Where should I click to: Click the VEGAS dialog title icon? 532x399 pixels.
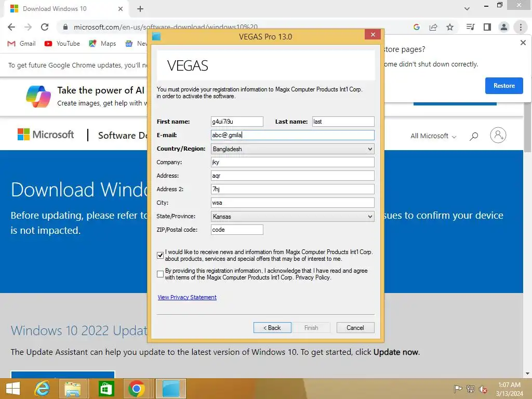156,36
